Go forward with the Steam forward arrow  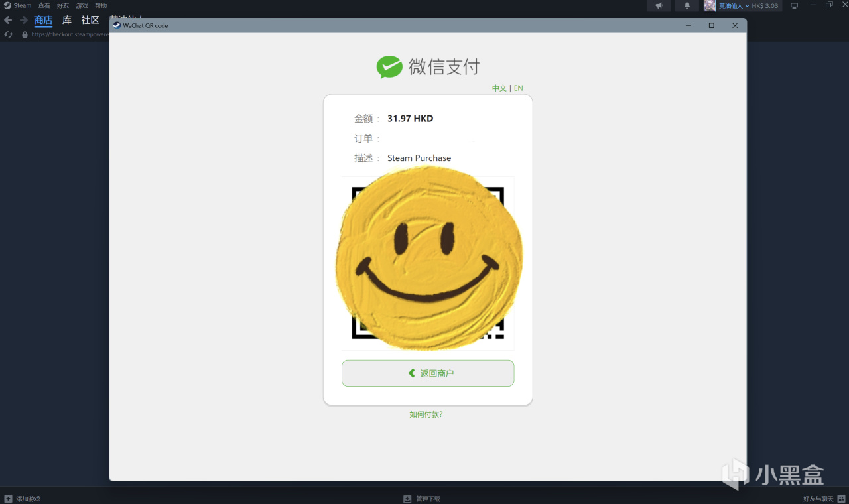coord(23,20)
